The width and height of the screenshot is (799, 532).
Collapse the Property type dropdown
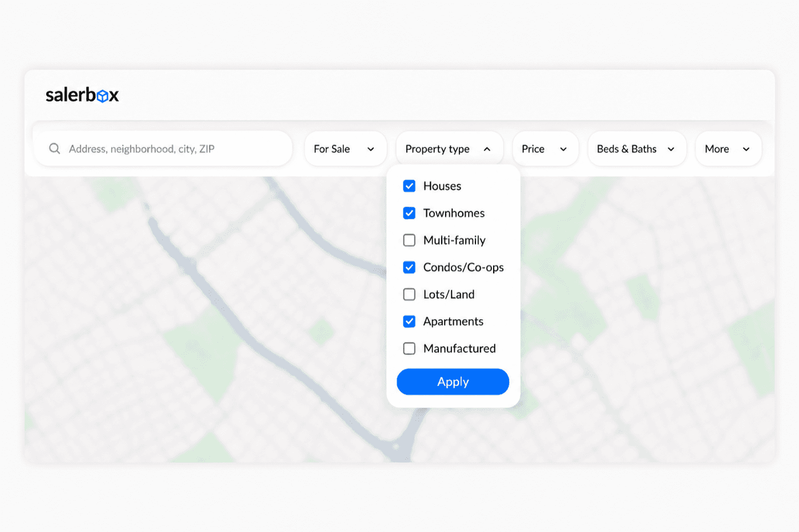pyautogui.click(x=449, y=149)
